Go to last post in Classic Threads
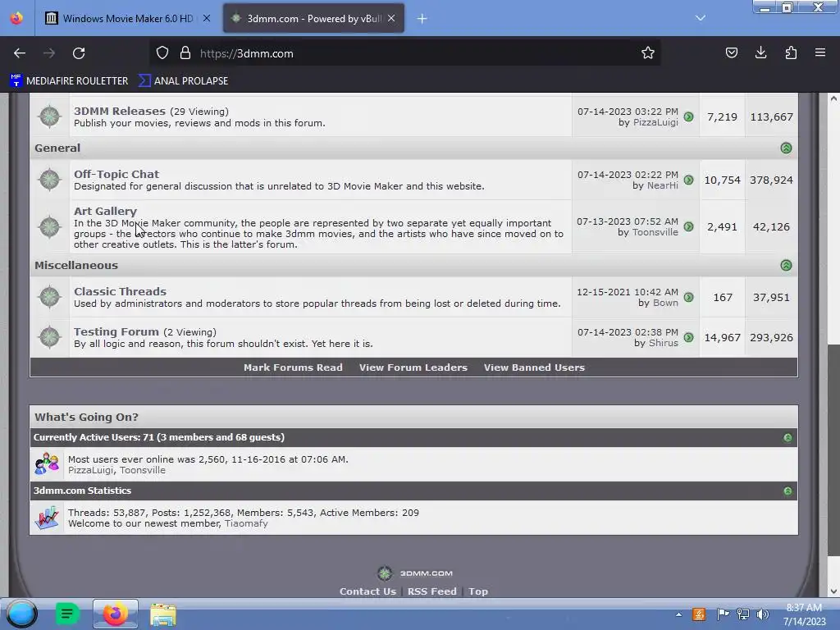 [689, 297]
